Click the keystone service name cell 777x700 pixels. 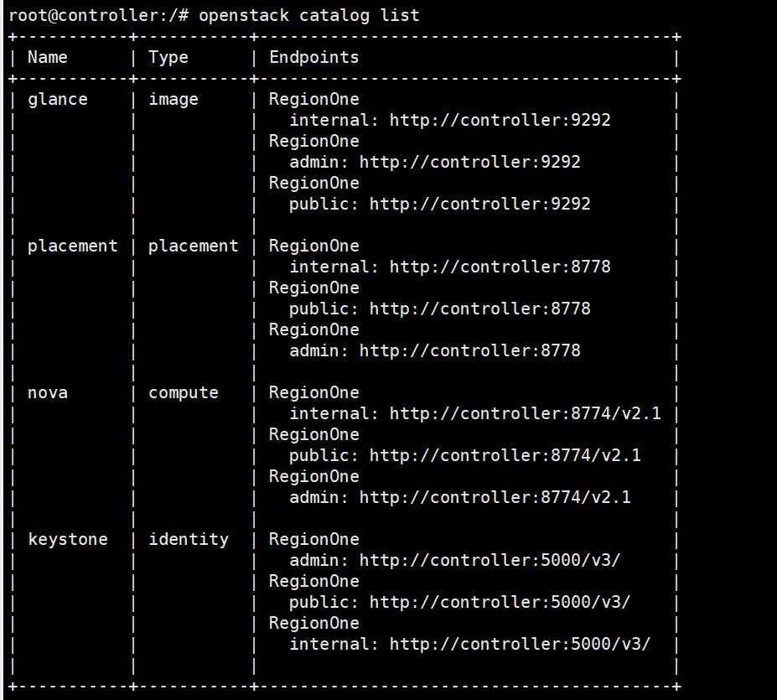click(x=68, y=539)
